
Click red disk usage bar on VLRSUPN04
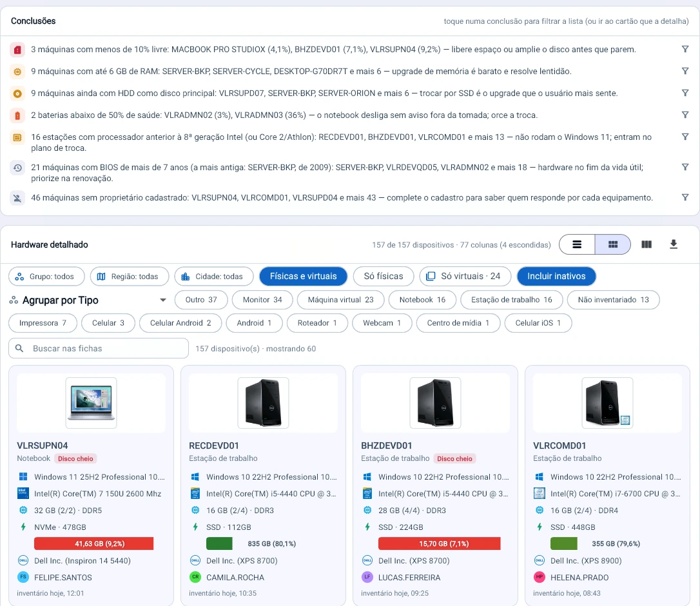pyautogui.click(x=93, y=543)
